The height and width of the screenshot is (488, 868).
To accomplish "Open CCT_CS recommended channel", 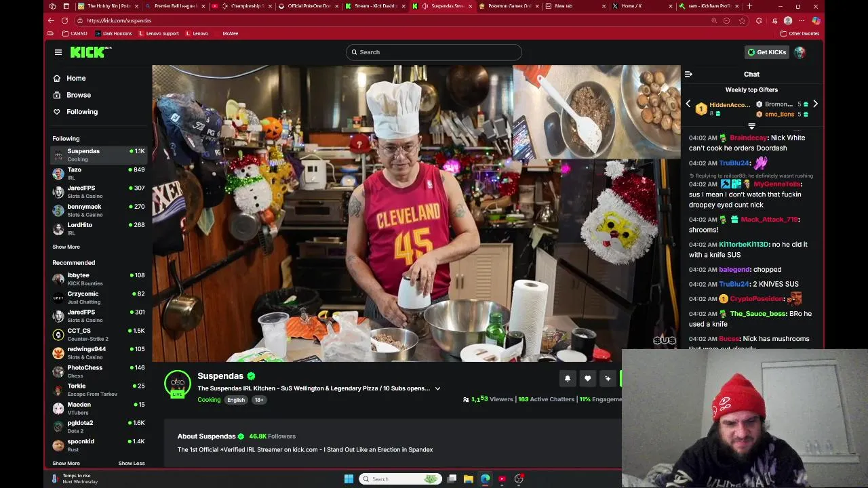I will (99, 334).
